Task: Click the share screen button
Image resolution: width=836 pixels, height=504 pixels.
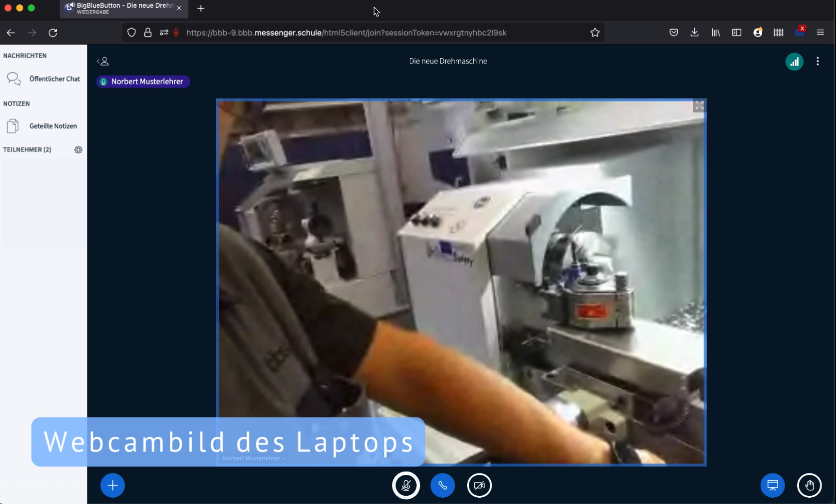Action: 772,485
